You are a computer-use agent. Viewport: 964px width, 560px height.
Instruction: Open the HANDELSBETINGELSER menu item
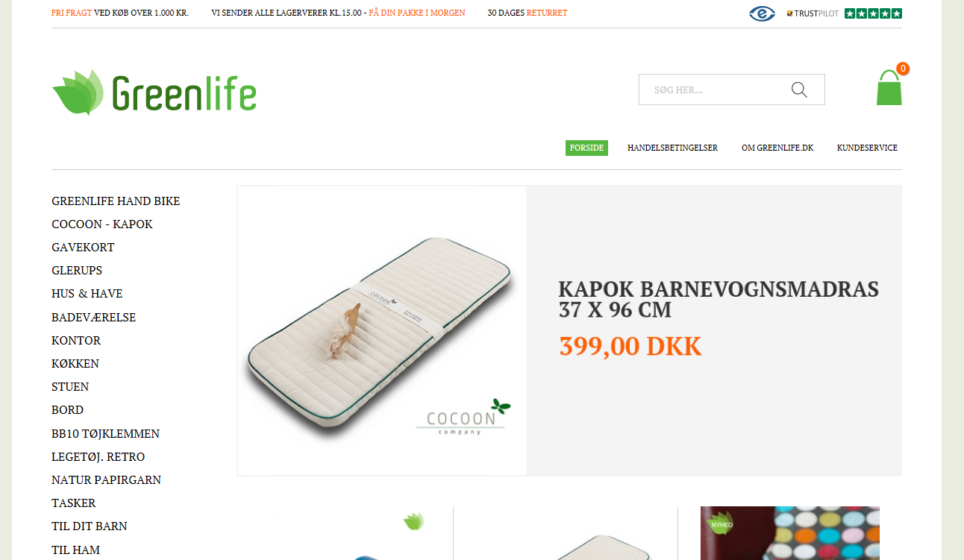[672, 148]
